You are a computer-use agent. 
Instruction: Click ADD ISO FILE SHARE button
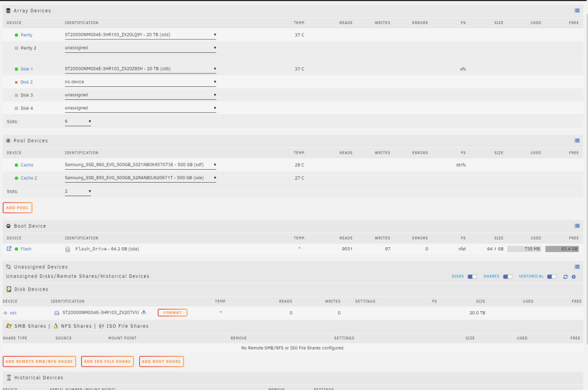coord(107,362)
